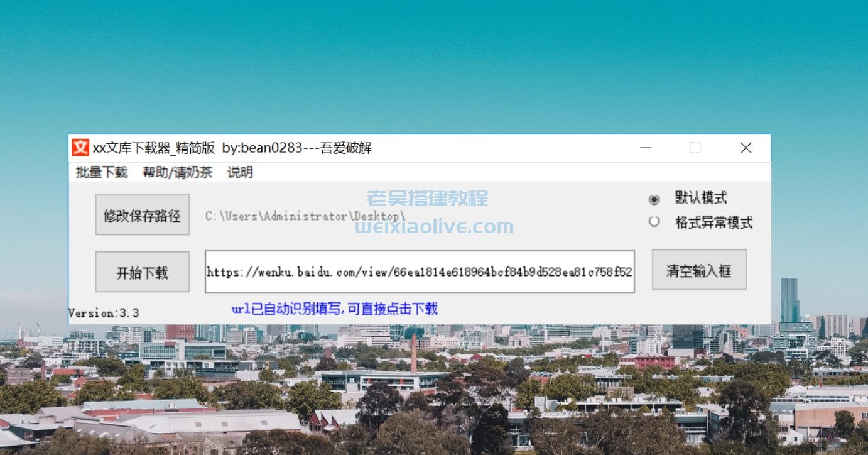Clear the URL with 清空输入框 button

coord(699,270)
